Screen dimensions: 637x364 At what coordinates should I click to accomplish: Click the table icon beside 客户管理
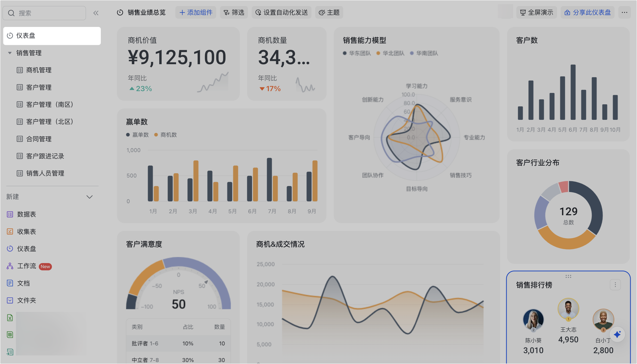(x=20, y=87)
